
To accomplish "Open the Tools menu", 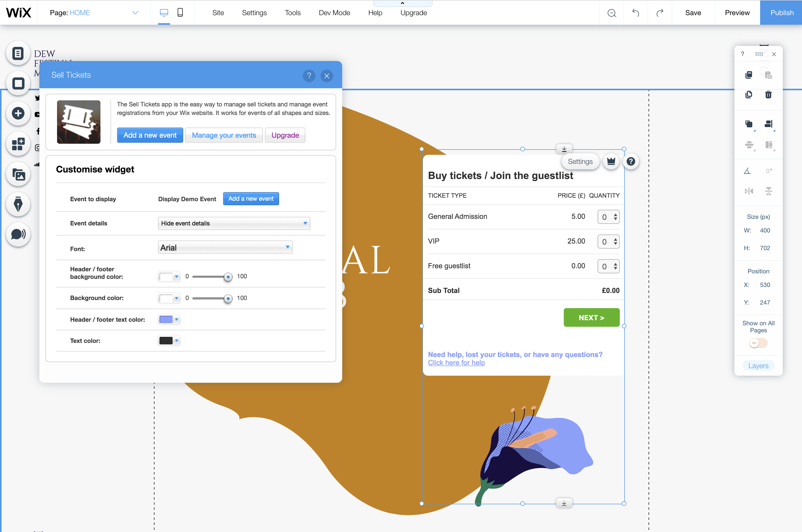I will pyautogui.click(x=293, y=13).
